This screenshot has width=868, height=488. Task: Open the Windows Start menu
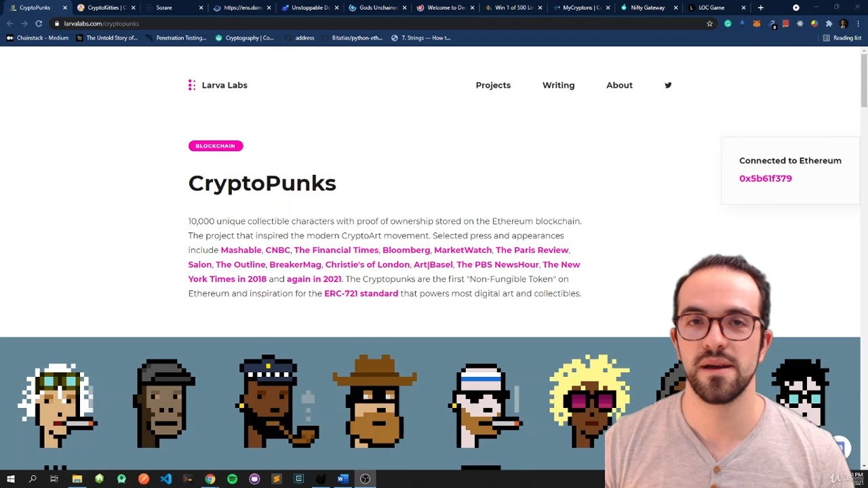pos(11,479)
